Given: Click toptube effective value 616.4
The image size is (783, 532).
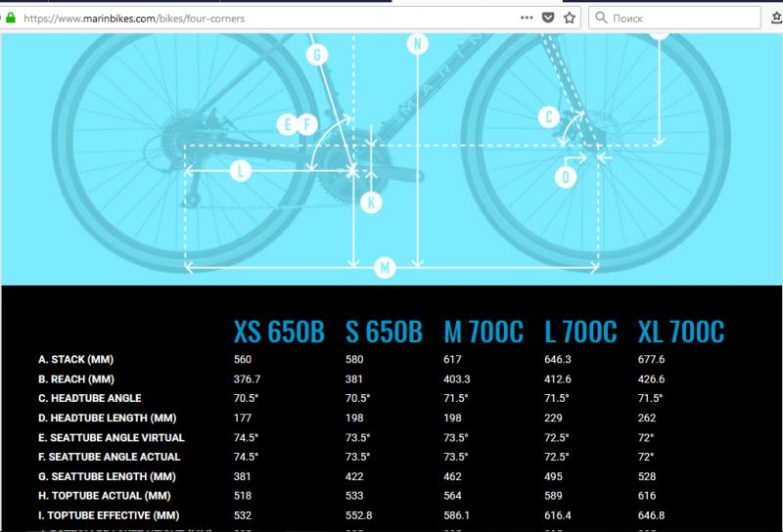Looking at the screenshot, I should (557, 515).
